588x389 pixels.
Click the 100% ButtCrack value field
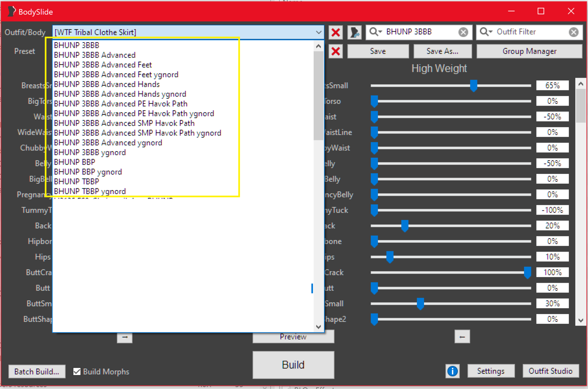tap(552, 273)
